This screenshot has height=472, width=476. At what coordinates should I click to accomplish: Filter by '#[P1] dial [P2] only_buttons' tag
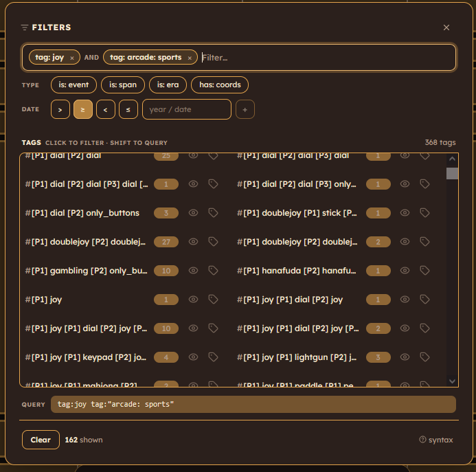(82, 213)
